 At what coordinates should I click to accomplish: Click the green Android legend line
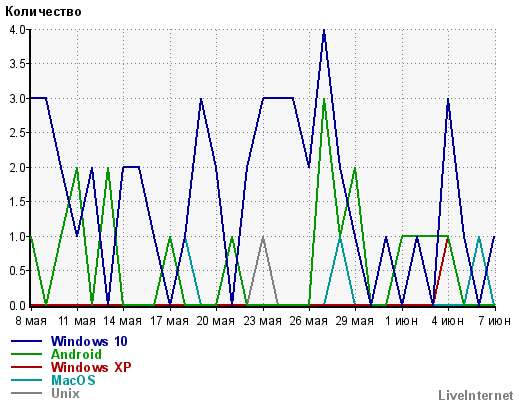pyautogui.click(x=27, y=354)
